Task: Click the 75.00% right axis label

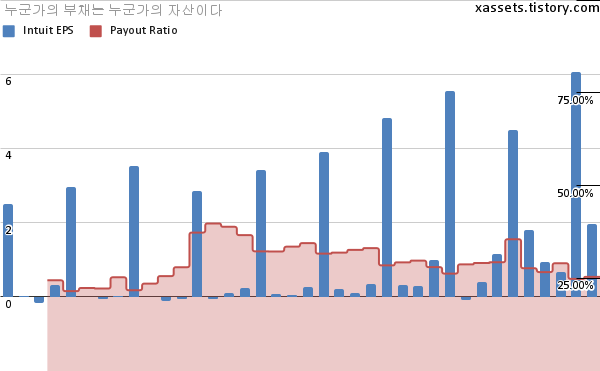Action: [x=575, y=100]
